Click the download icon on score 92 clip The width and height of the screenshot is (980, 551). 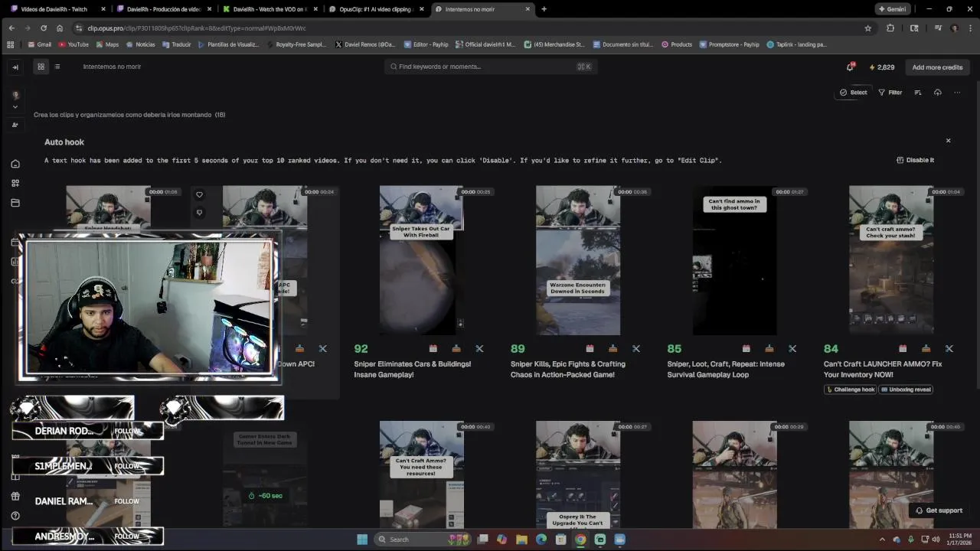(456, 349)
